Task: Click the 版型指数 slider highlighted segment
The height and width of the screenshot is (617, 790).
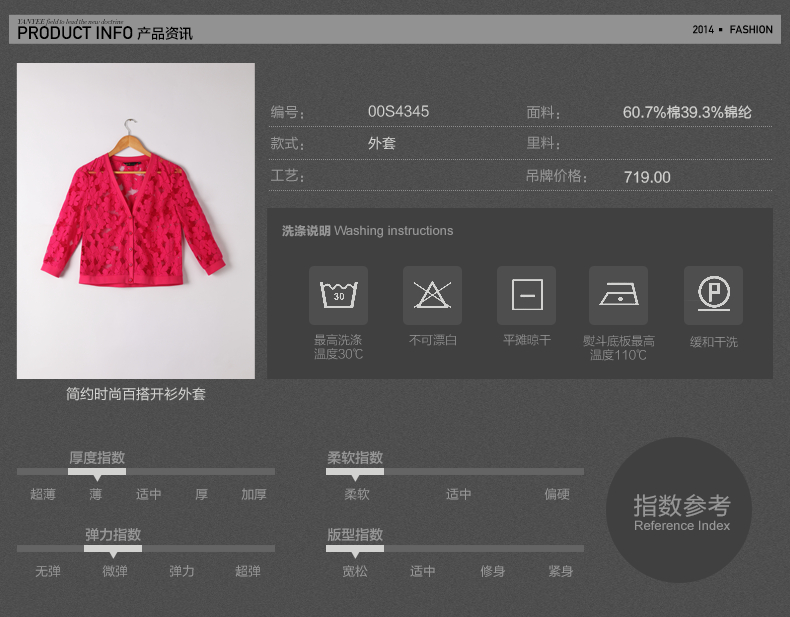Action: pyautogui.click(x=355, y=549)
